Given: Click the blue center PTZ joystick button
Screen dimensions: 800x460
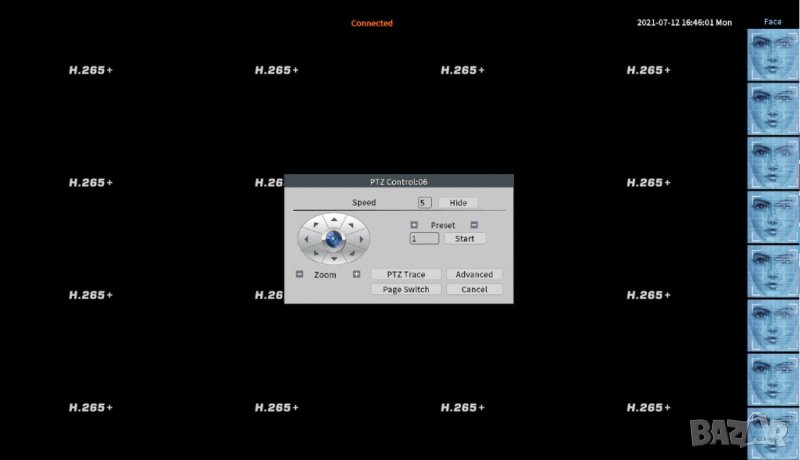Looking at the screenshot, I should click(x=334, y=239).
